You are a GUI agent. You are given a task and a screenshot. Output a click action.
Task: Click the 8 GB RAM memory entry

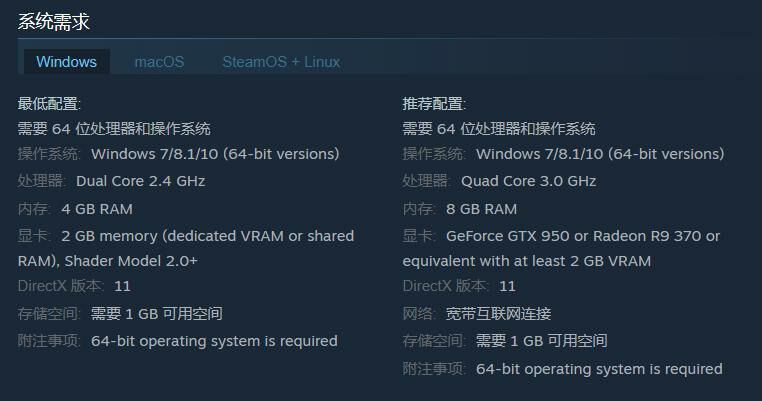(x=482, y=209)
